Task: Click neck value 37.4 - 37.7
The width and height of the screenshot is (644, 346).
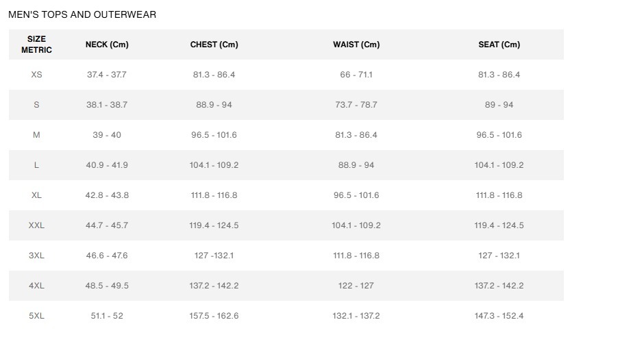Action: tap(107, 75)
